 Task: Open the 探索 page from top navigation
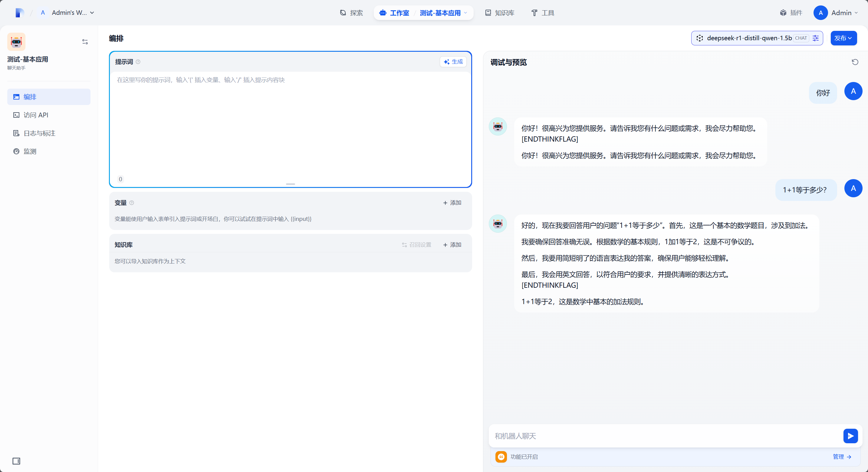(352, 13)
